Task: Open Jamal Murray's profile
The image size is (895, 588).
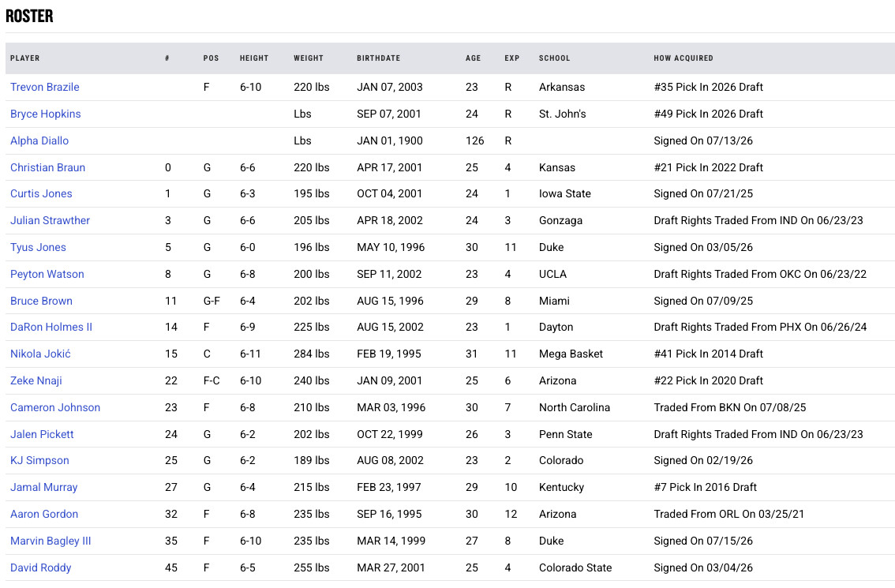Action: 44,488
